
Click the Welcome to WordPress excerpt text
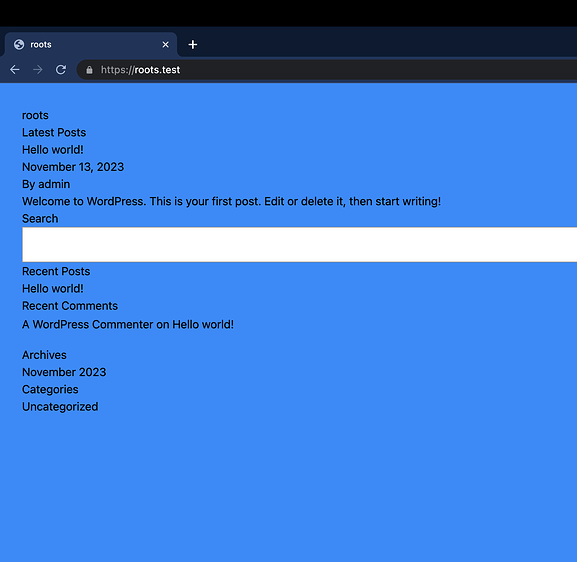(231, 201)
